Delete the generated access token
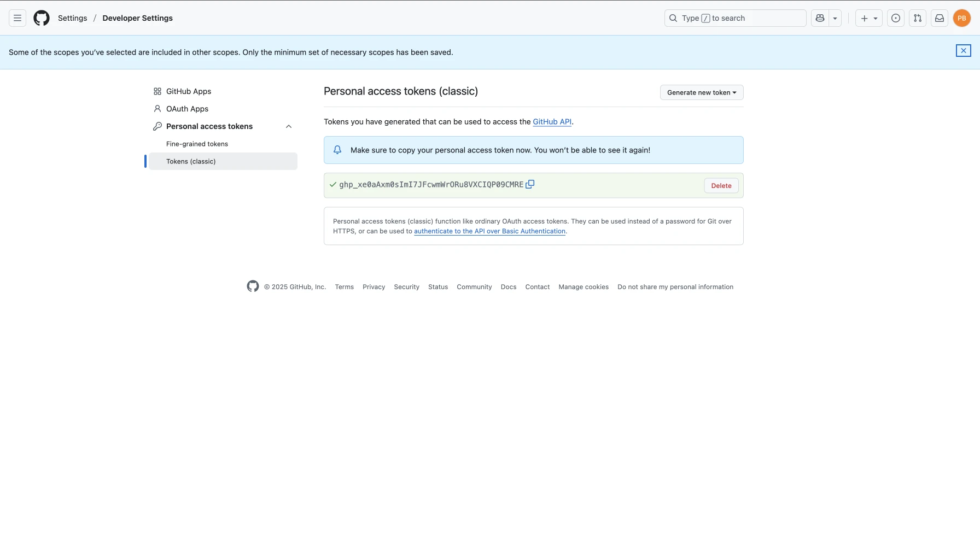Image resolution: width=980 pixels, height=546 pixels. click(721, 186)
